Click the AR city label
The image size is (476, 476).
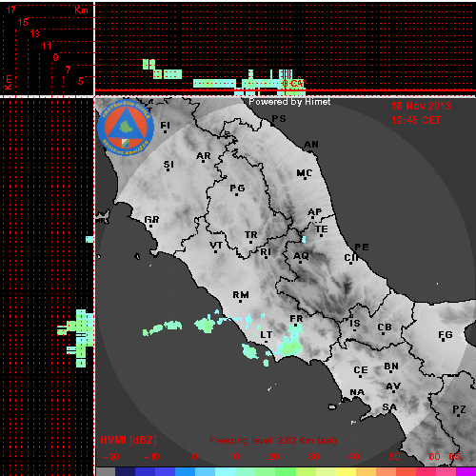click(204, 156)
